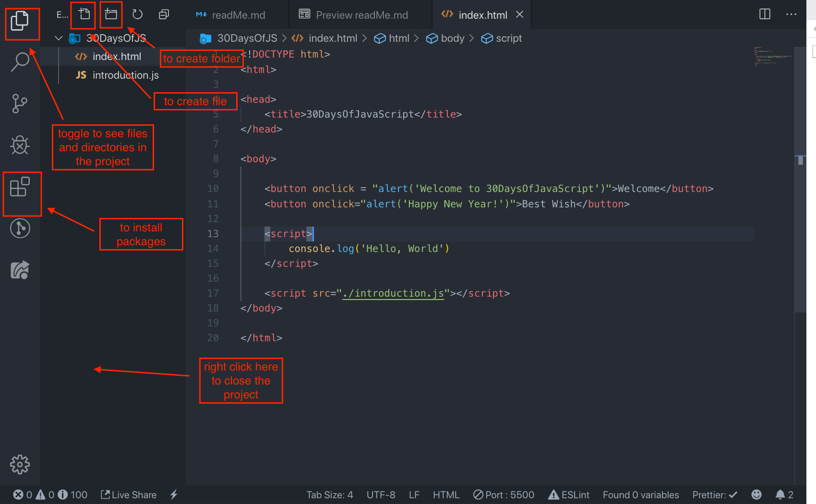
Task: Collapse all folders in the Explorer
Action: pos(163,14)
